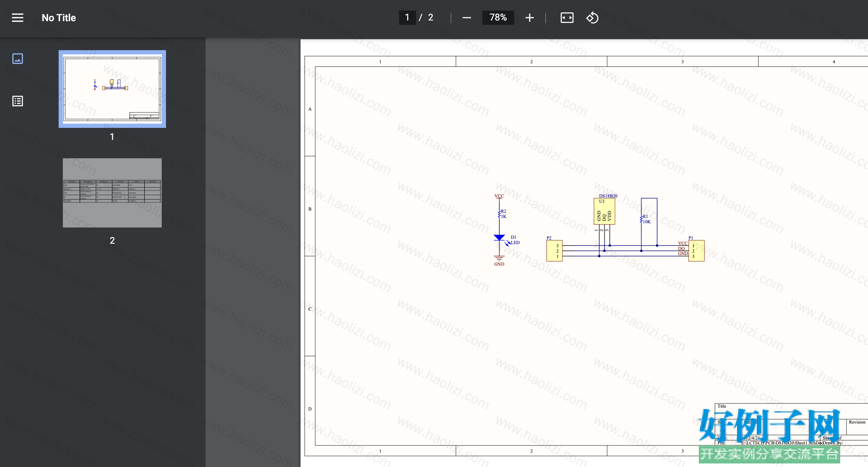
Task: Click the R1 10K resistor label
Action: pyautogui.click(x=646, y=219)
